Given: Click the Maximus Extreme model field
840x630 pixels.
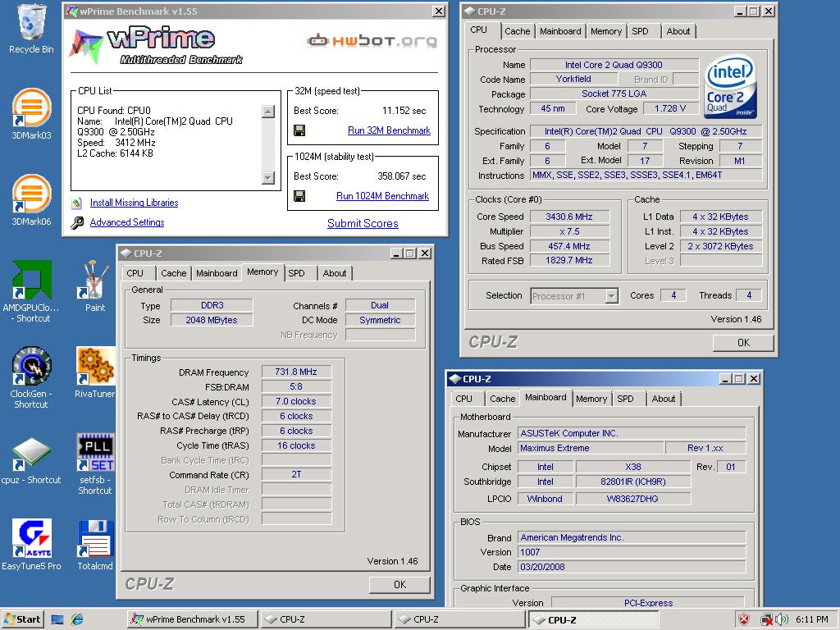Looking at the screenshot, I should 591,449.
